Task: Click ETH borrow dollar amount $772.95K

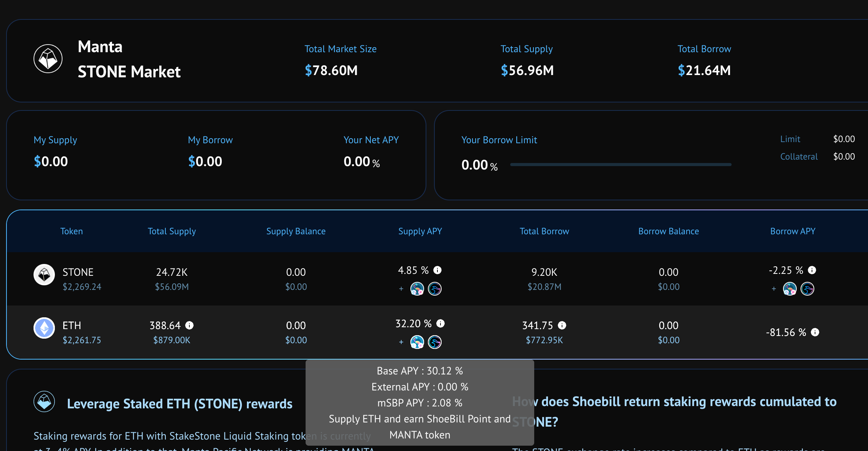Action: coord(545,340)
